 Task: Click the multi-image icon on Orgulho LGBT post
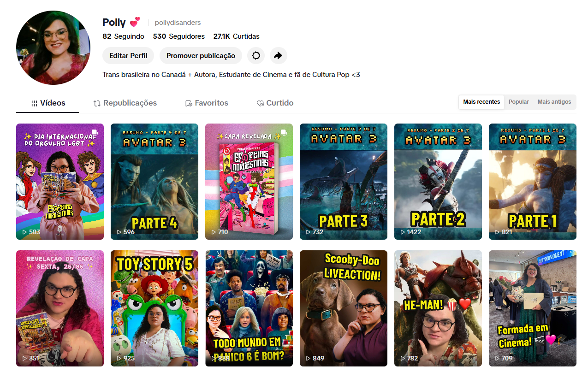(x=94, y=133)
